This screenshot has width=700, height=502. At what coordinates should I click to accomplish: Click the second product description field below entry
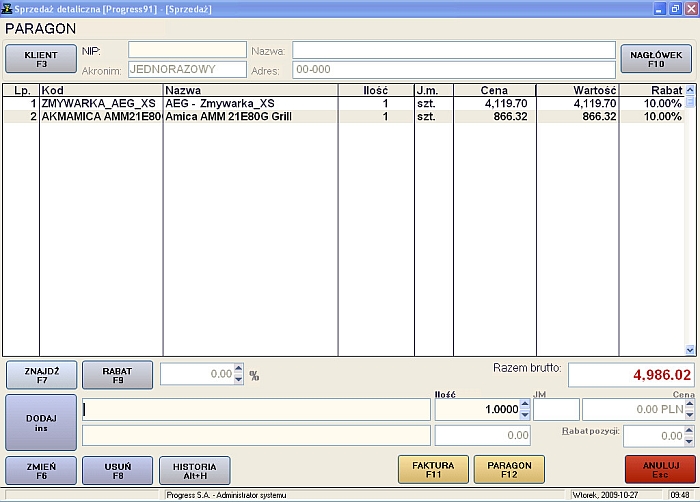click(256, 435)
